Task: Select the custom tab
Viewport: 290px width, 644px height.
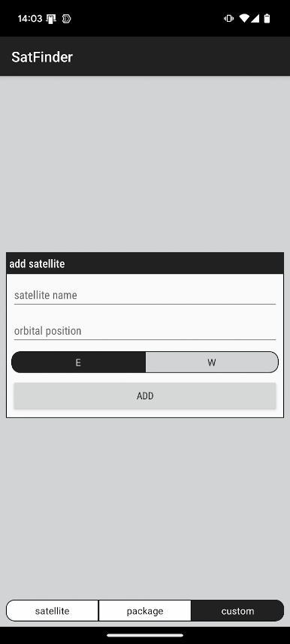Action: coord(237,611)
